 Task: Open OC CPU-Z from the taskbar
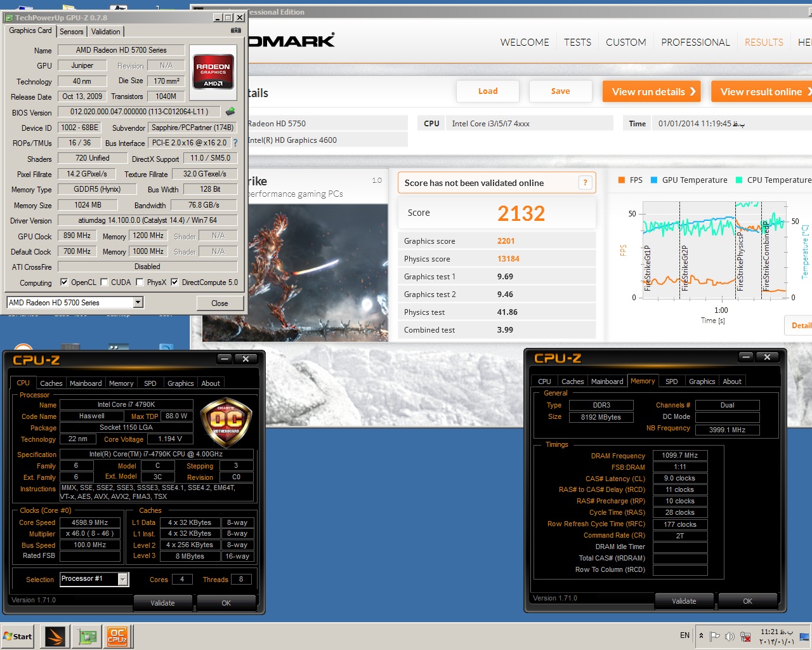(x=117, y=636)
